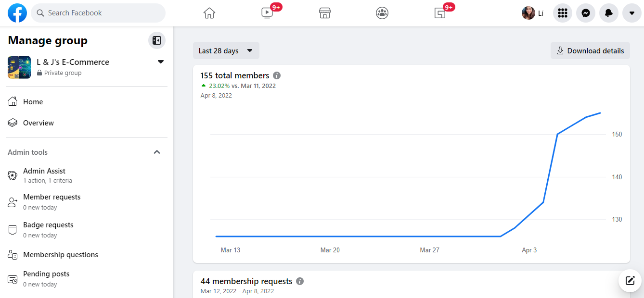Screen dimensions: 644x298
Task: Open the nine-dot apps menu icon
Action: pos(563,13)
